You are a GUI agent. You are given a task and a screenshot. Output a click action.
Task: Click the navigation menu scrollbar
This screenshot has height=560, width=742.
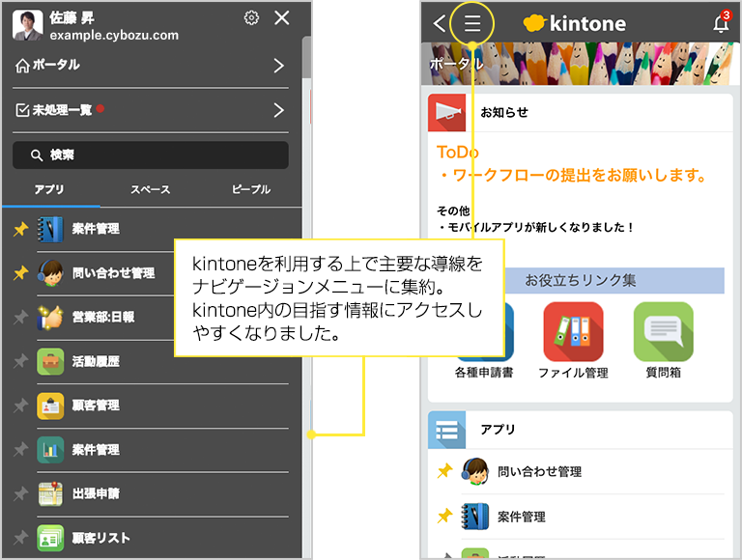(306, 58)
